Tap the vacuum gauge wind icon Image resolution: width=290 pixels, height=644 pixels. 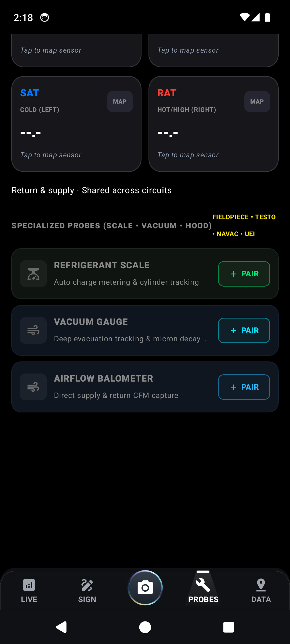[x=33, y=330]
